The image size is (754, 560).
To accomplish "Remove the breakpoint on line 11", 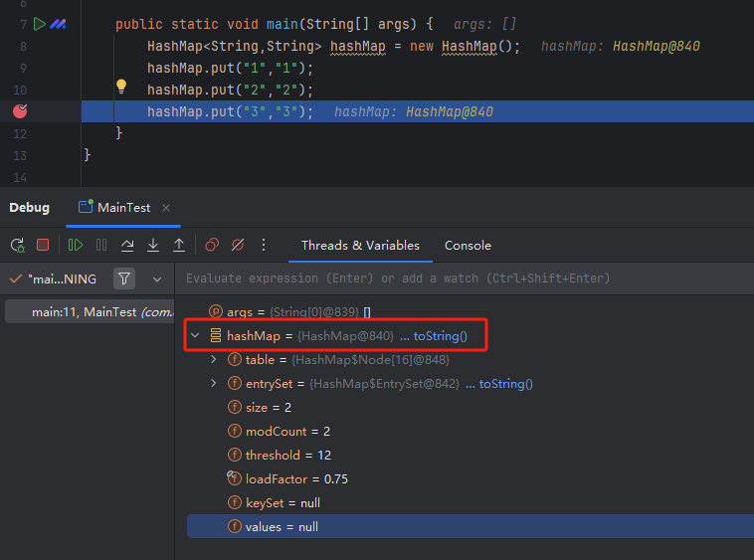I will click(x=20, y=111).
